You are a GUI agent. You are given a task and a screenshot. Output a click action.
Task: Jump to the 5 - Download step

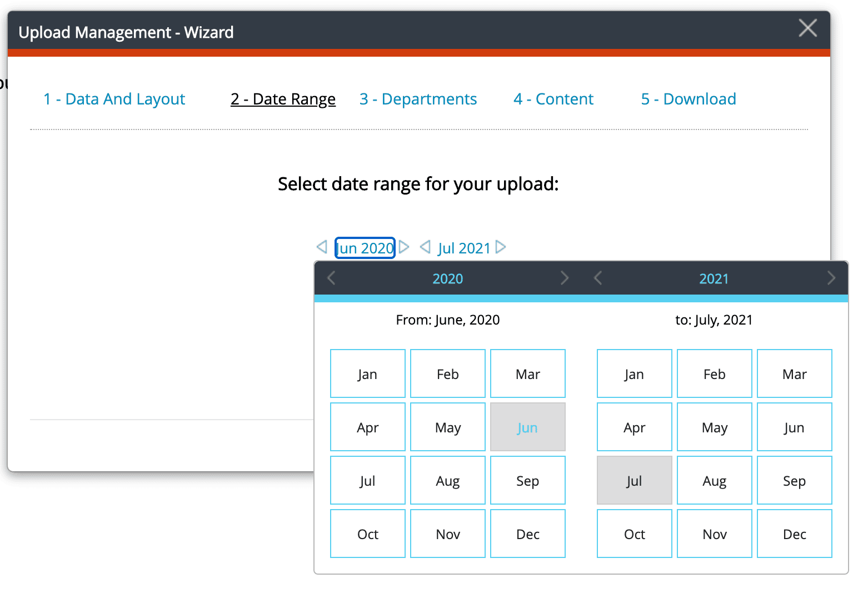[689, 99]
